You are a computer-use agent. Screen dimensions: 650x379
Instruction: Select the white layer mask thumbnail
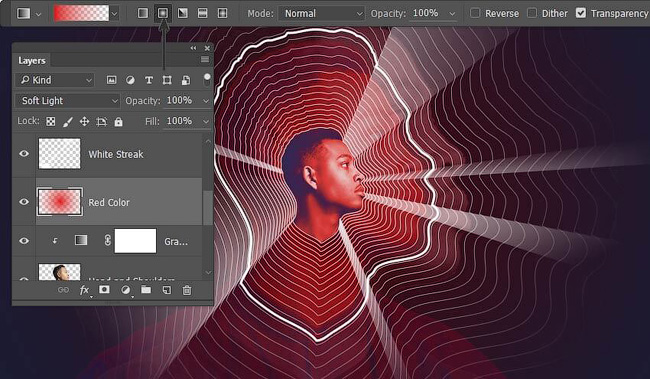[136, 241]
